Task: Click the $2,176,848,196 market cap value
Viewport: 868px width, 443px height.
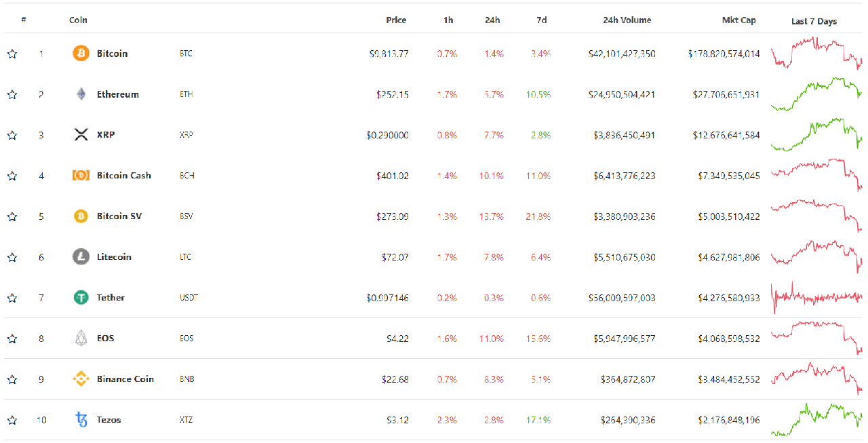Action: (x=729, y=420)
